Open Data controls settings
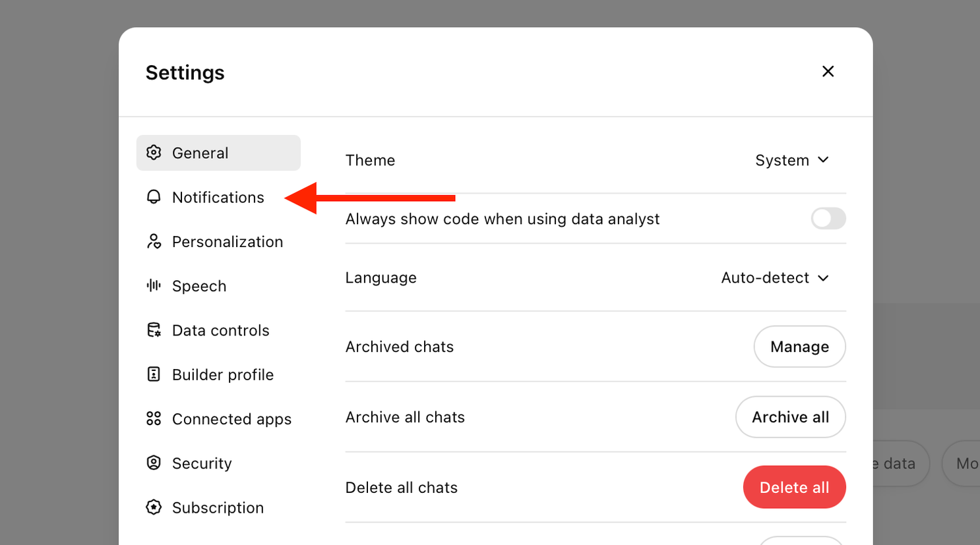This screenshot has height=545, width=980. [218, 330]
